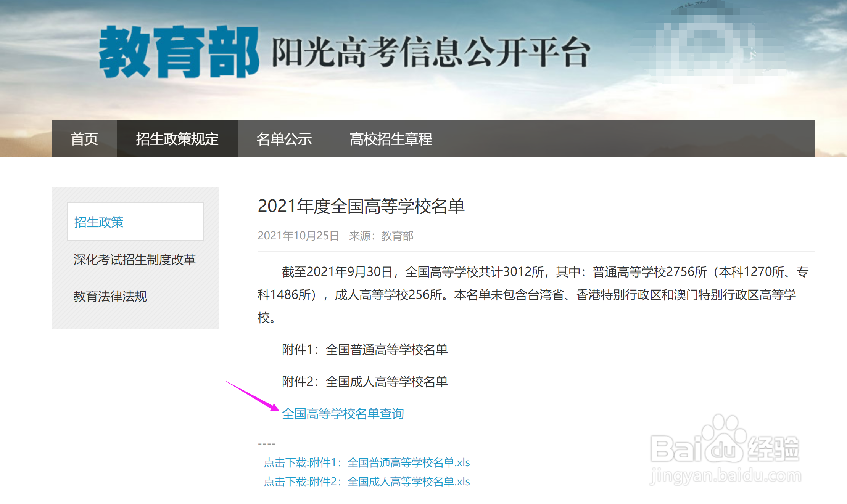Open the 名单公示 navigation item
This screenshot has height=504, width=847.
284,139
